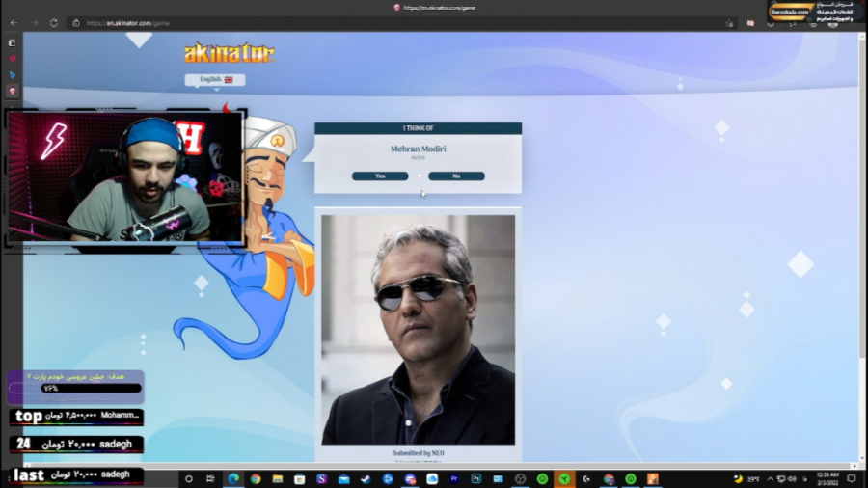This screenshot has height=488, width=868.
Task: Click the site lock icon in address bar
Action: [x=76, y=23]
